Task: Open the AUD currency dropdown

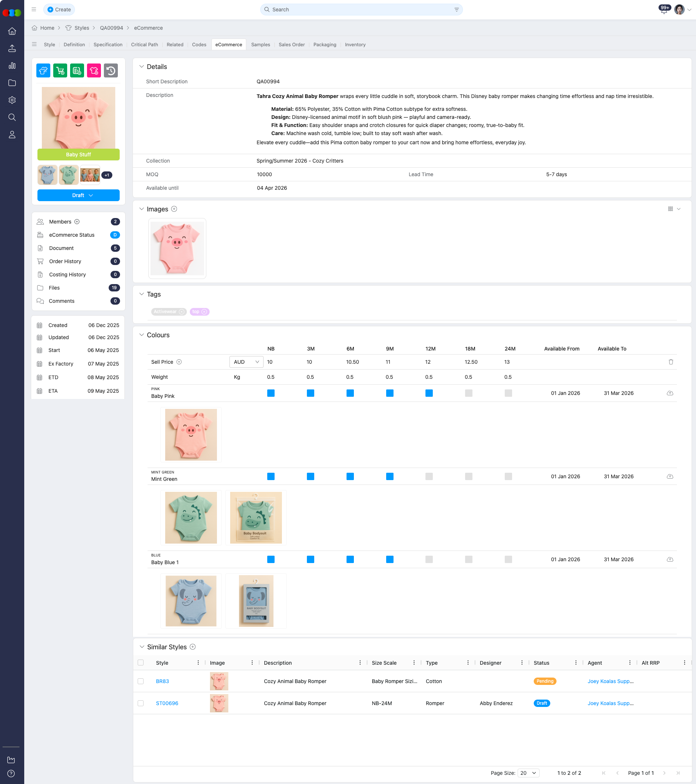Action: tap(246, 362)
